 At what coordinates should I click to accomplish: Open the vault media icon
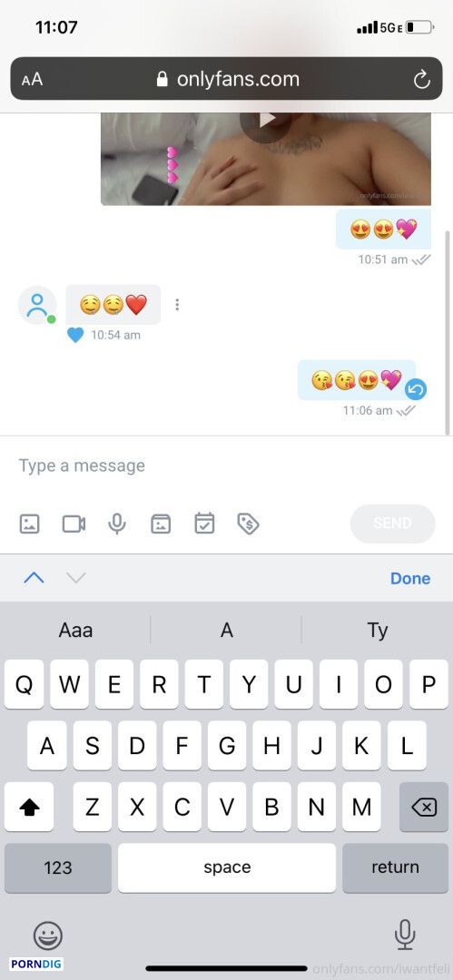161,524
